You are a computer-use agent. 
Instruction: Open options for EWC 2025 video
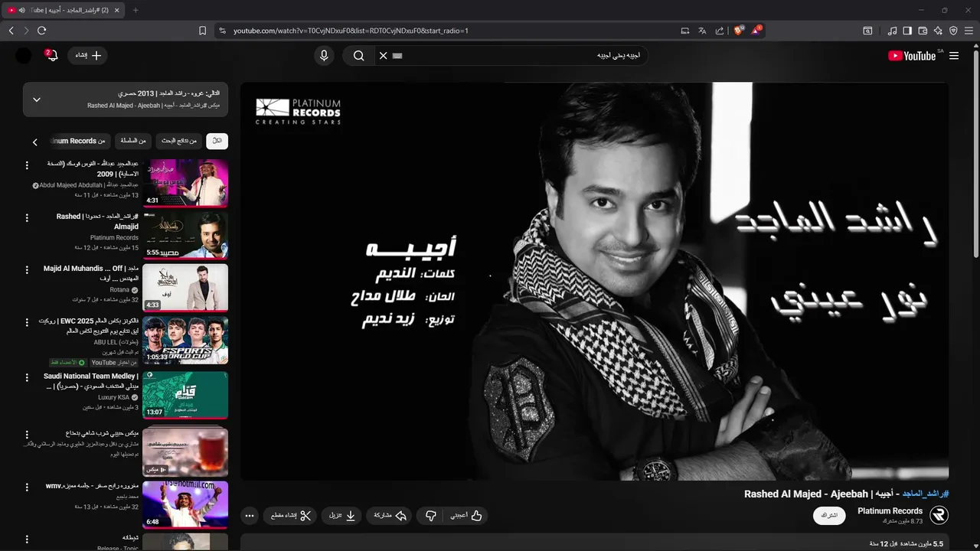(x=27, y=324)
